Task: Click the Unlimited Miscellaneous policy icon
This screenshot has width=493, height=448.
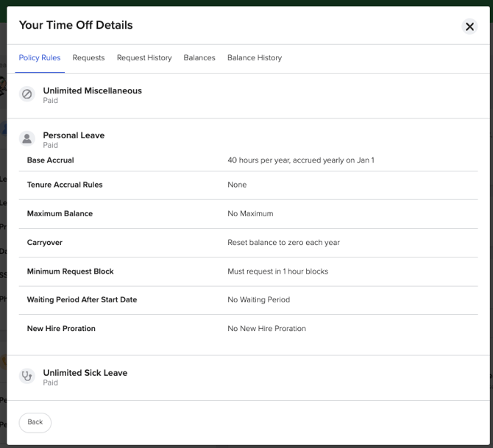Action: point(27,94)
